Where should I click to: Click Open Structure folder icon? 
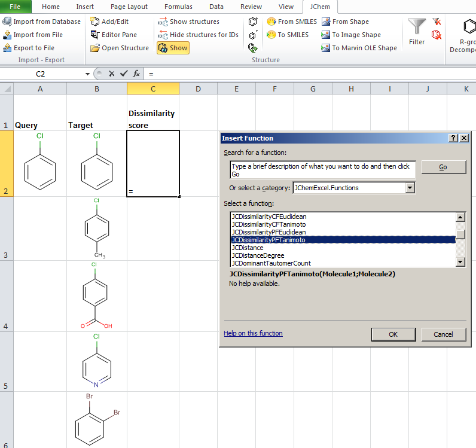tap(95, 48)
